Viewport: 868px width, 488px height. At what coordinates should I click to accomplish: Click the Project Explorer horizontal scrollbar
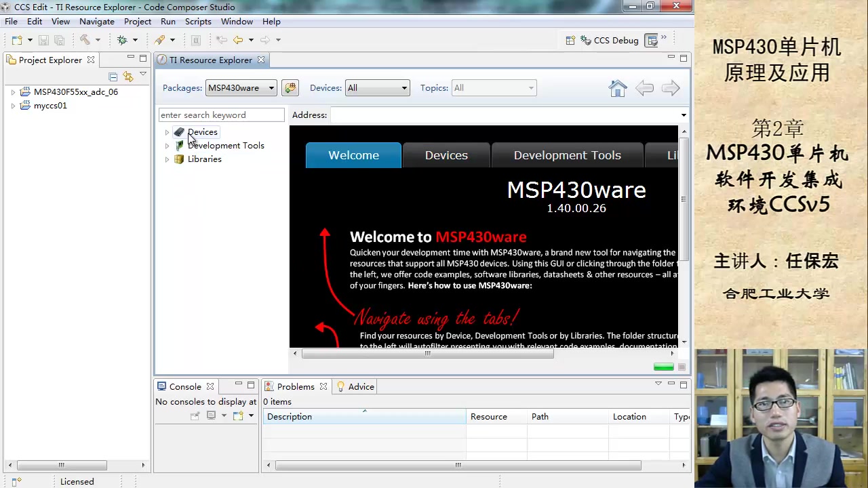pyautogui.click(x=62, y=465)
